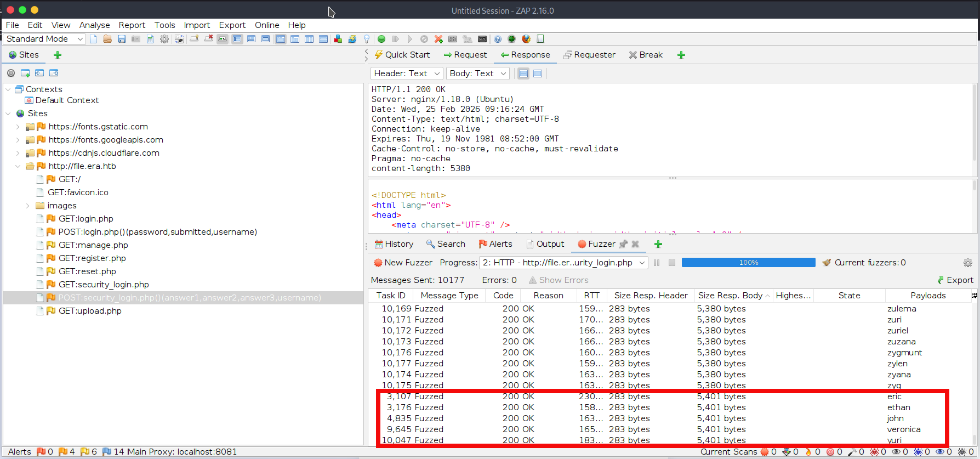Pin the Fuzzer tab
980x459 pixels.
(623, 244)
